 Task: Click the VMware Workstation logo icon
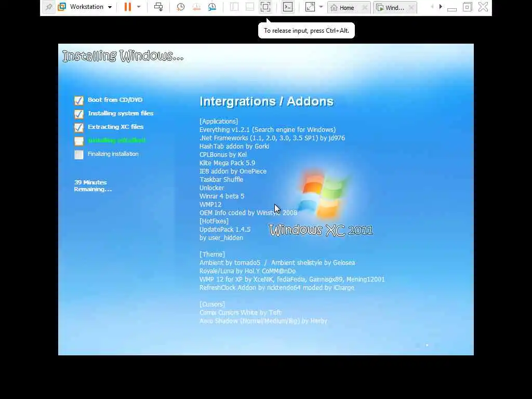click(x=62, y=7)
